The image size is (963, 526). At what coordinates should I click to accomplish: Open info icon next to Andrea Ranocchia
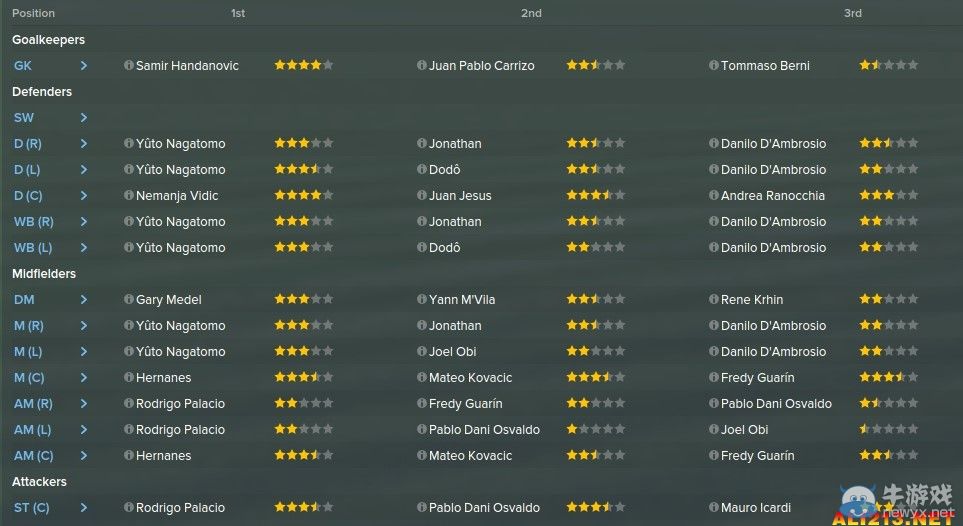coord(714,195)
